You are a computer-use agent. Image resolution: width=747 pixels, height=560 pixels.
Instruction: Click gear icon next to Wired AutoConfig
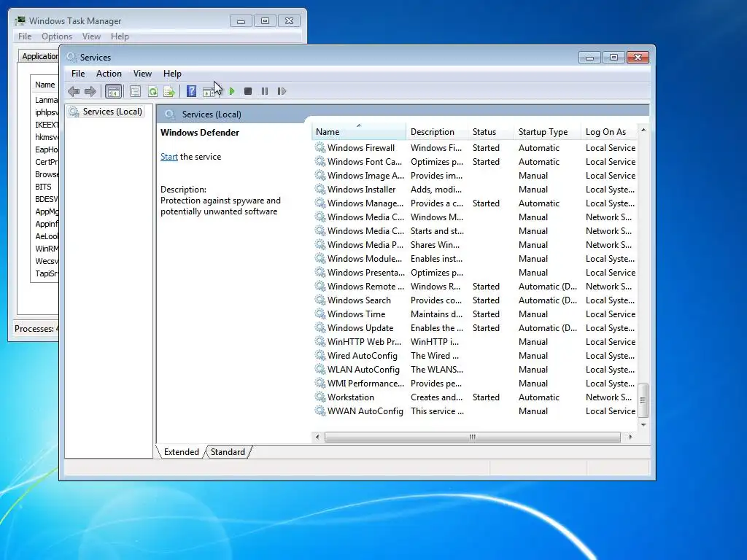tap(320, 355)
